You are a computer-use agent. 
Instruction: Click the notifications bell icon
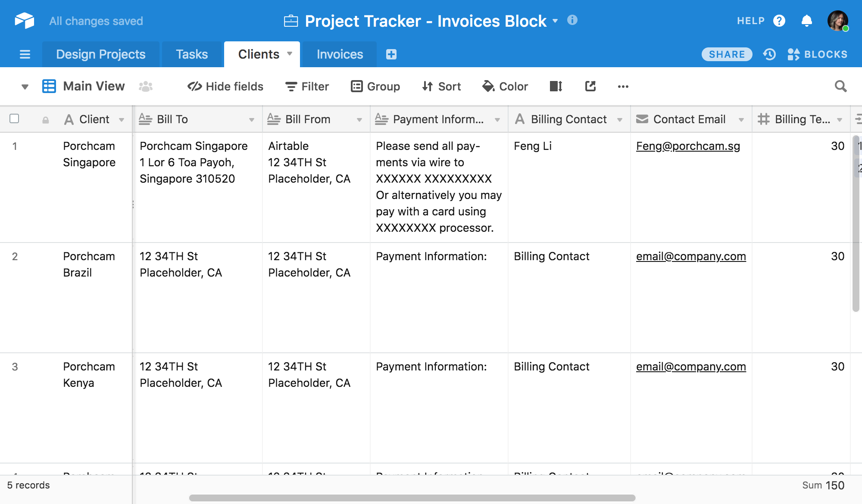coord(806,21)
